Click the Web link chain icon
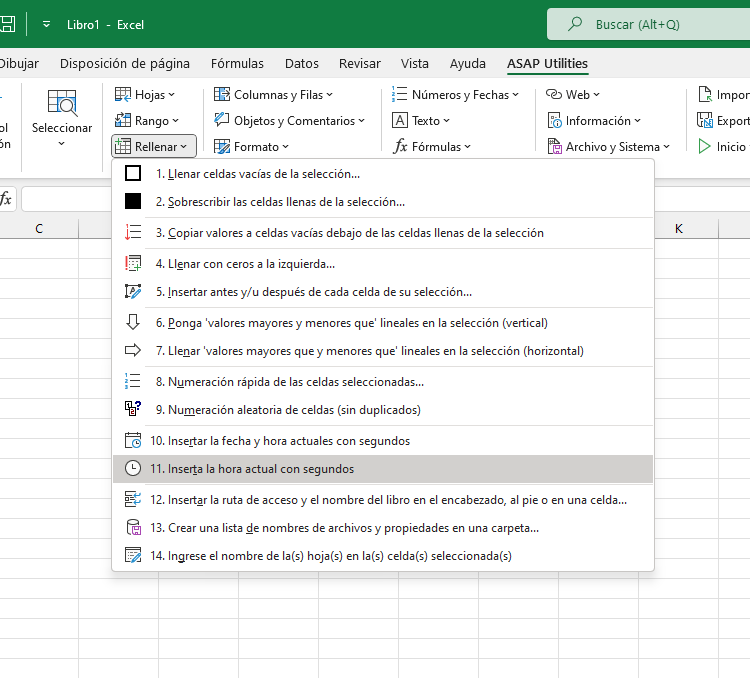 click(x=554, y=94)
